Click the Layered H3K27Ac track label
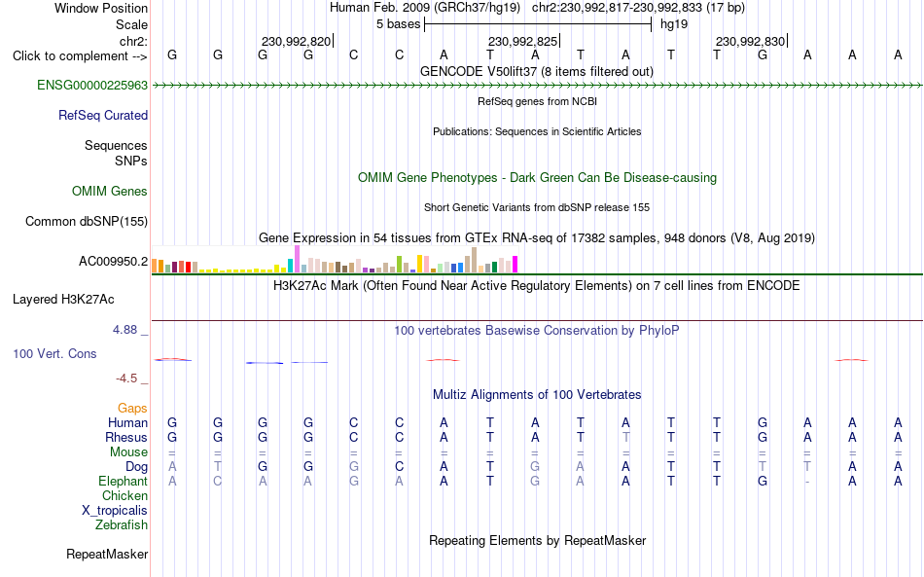The width and height of the screenshot is (924, 577). 63,299
